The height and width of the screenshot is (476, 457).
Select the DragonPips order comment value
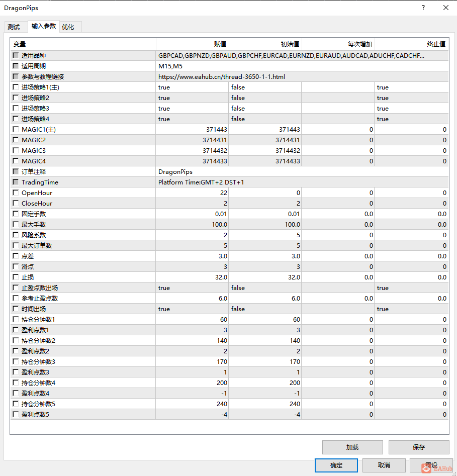click(302, 172)
